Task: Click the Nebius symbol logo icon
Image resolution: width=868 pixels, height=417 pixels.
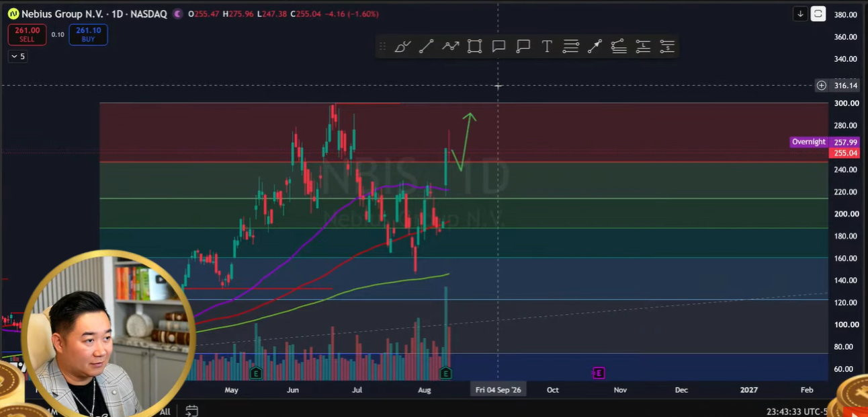Action: pyautogui.click(x=13, y=13)
